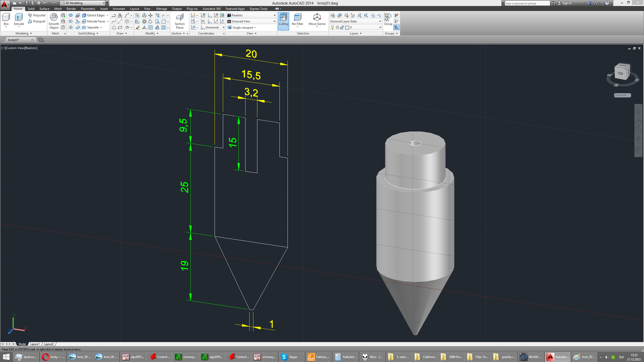This screenshot has height=362, width=644.
Task: Expand the Groups panel
Action: (391, 33)
